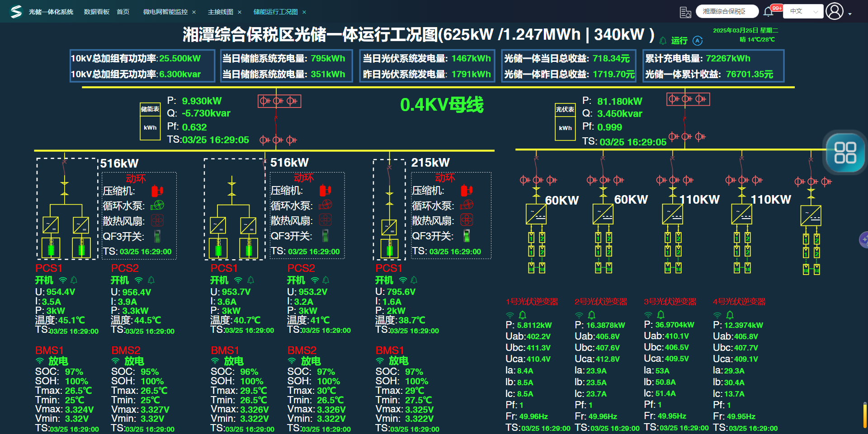Switch to the 首页 tab

(123, 12)
